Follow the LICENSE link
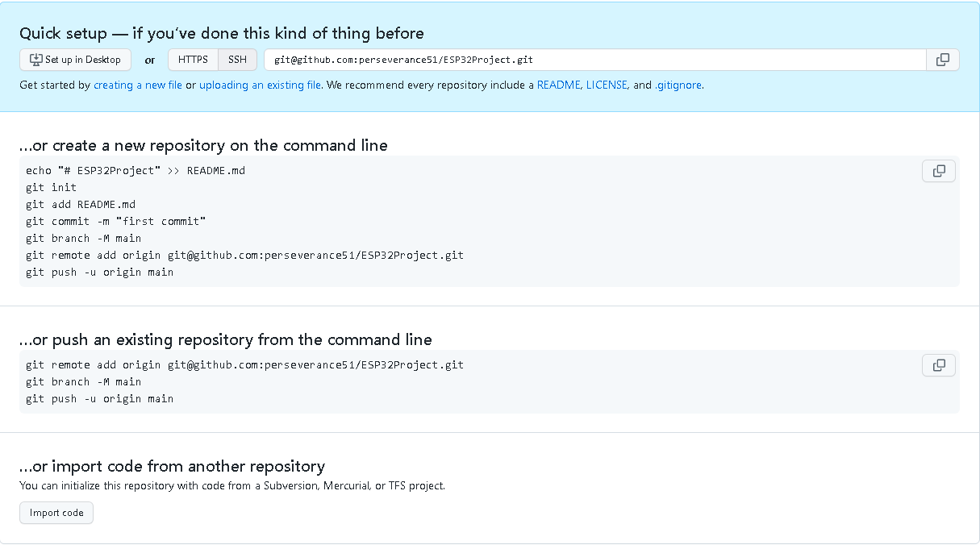980x545 pixels. [x=607, y=85]
